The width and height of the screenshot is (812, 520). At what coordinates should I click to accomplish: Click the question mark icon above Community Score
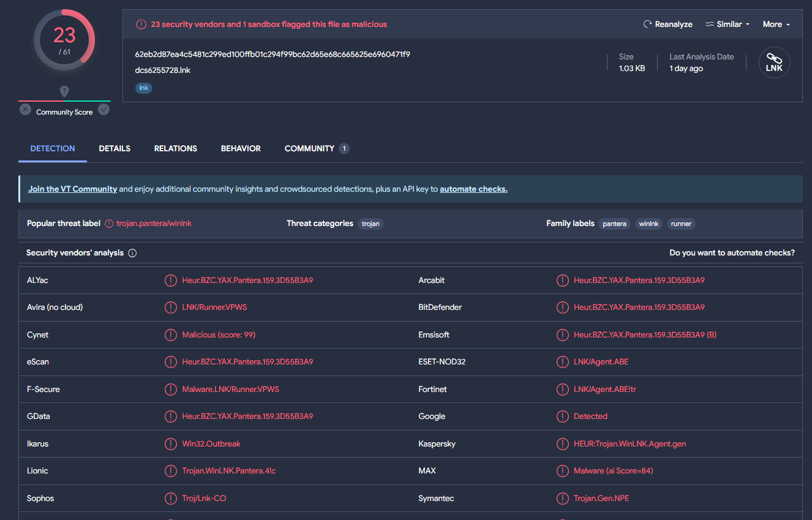[x=64, y=91]
